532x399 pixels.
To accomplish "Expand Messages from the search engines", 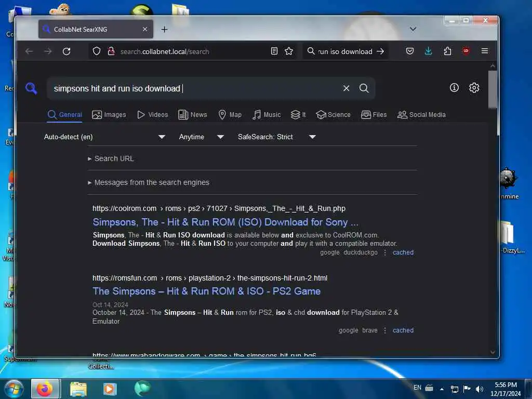I will 149,182.
